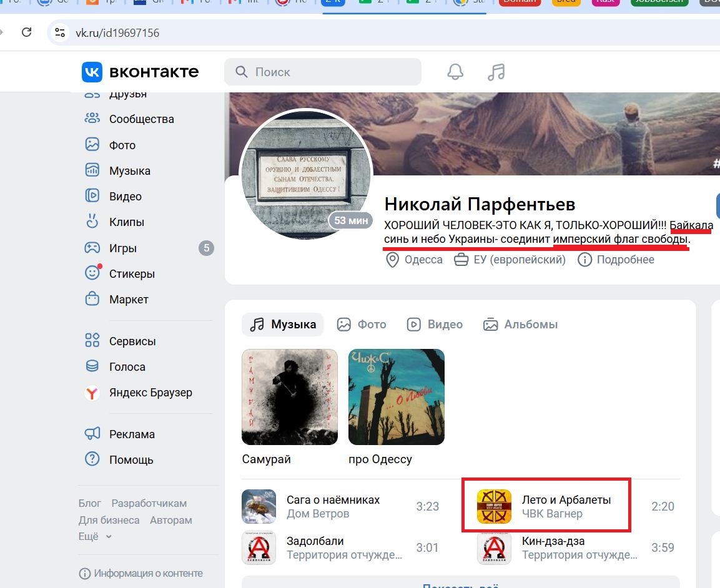This screenshot has width=720, height=588.
Task: Switch to the Музыка profile tab
Action: [283, 325]
